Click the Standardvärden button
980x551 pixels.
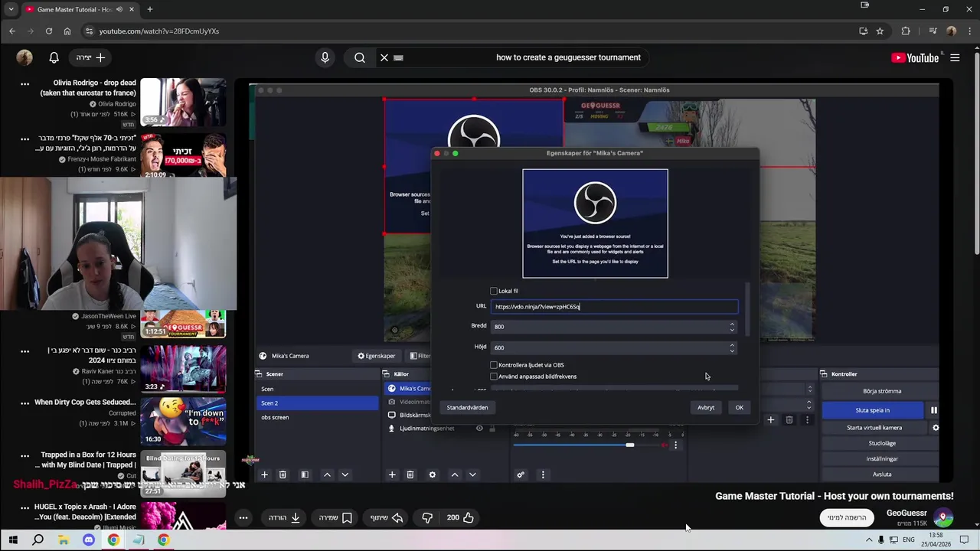click(467, 408)
